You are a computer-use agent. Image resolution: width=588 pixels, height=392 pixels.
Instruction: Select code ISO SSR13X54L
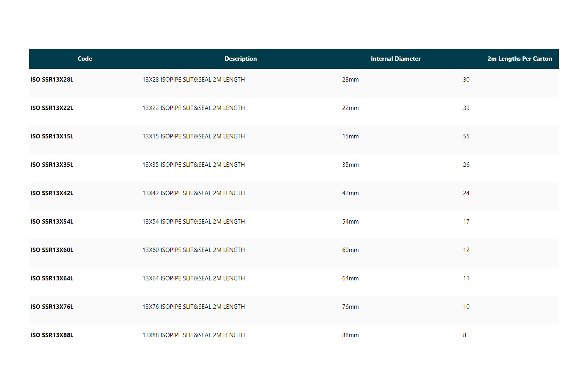[x=52, y=222]
